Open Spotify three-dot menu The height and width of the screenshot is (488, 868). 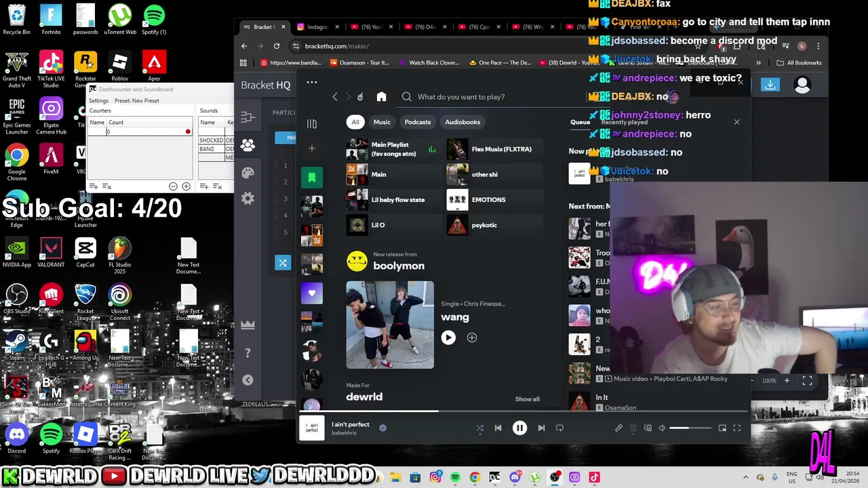tap(312, 83)
